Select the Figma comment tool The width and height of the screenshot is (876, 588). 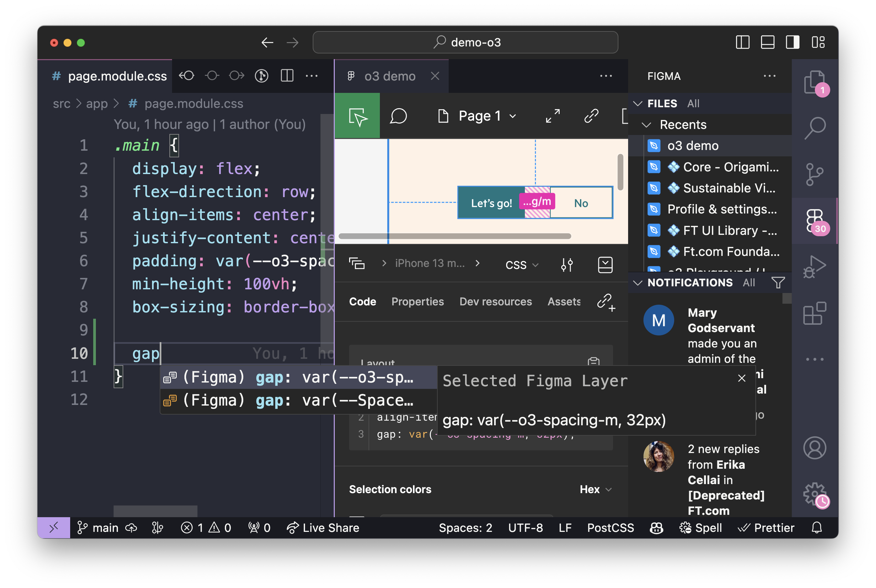pos(398,116)
